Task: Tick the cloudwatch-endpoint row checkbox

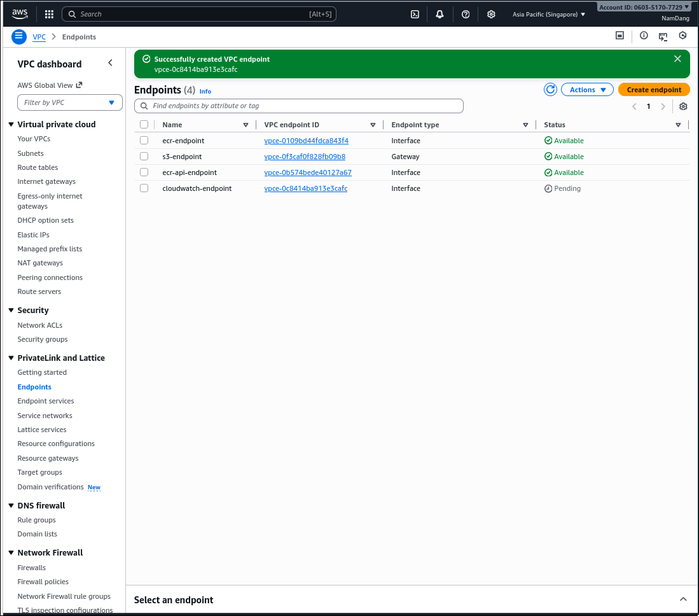Action: 144,188
